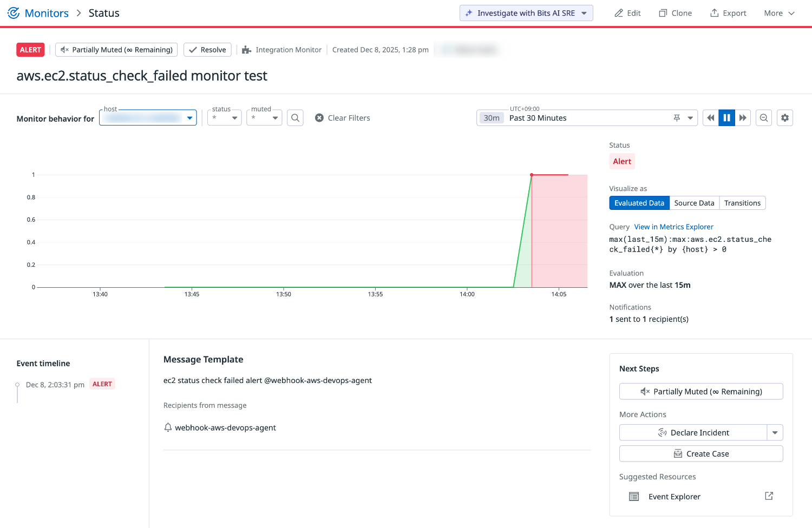Screen dimensions: 812x528
Task: Click the search magnifier filter icon
Action: pyautogui.click(x=295, y=118)
